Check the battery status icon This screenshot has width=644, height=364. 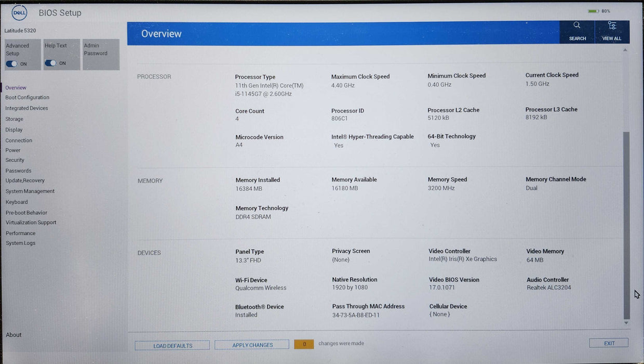[x=593, y=11]
